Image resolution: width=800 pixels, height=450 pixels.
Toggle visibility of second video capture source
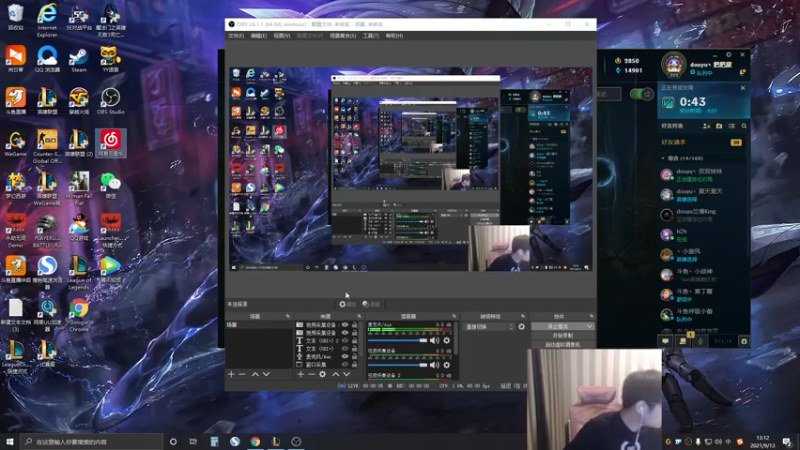pyautogui.click(x=345, y=333)
